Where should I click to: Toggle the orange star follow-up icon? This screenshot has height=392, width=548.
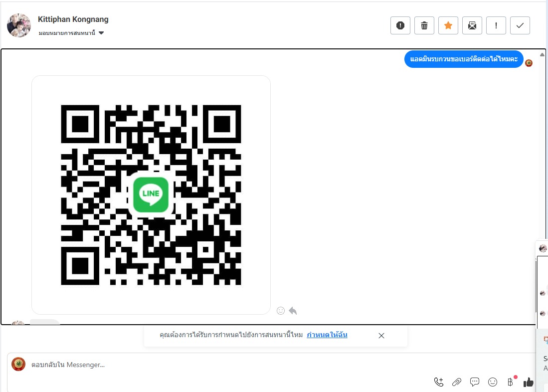(448, 25)
